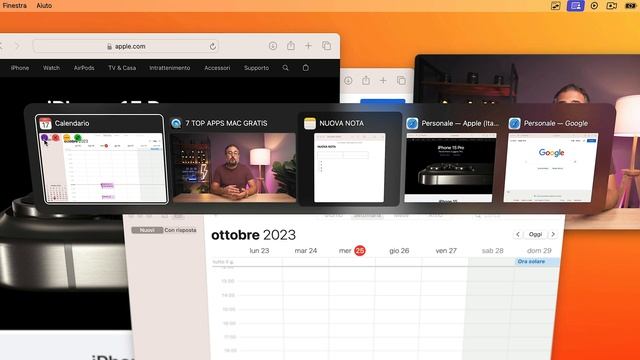Open AirPods section on Apple site
The image size is (640, 360).
(x=84, y=68)
